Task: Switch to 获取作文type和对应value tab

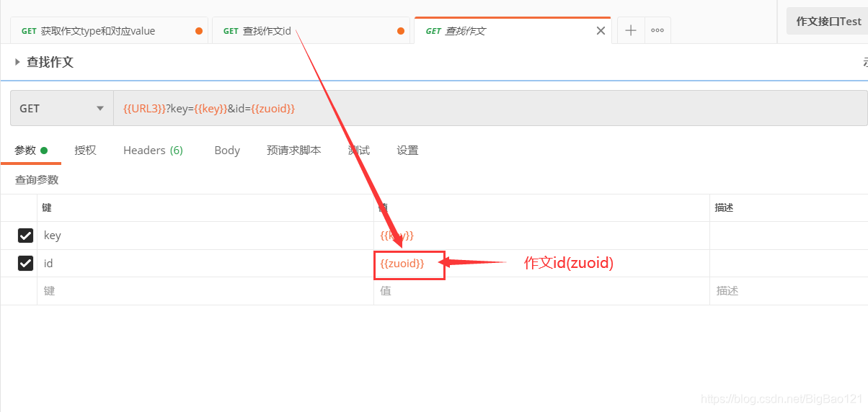Action: coord(109,31)
